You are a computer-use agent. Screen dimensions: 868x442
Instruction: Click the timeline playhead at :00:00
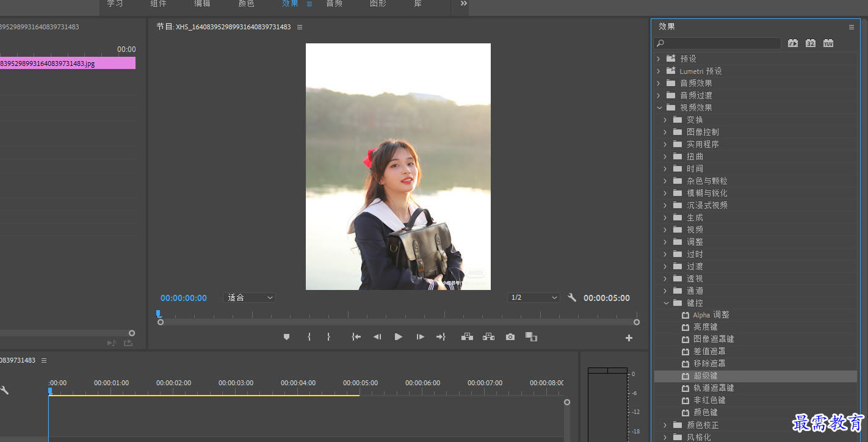tap(50, 391)
